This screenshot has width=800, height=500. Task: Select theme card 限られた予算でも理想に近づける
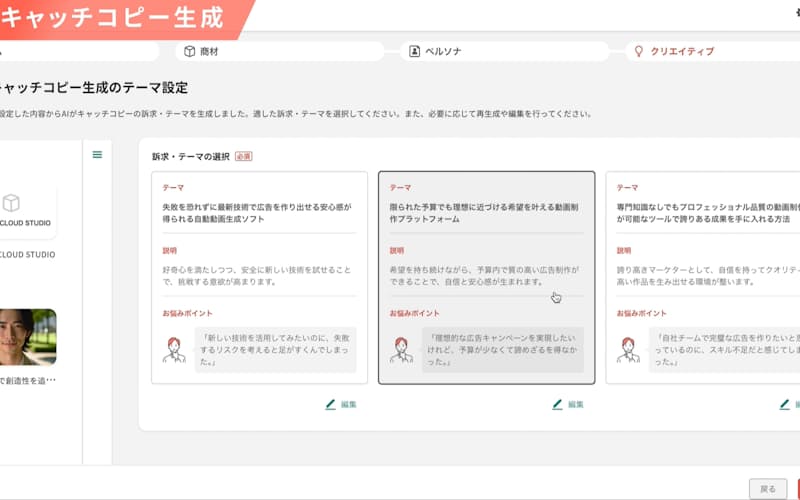[x=486, y=278]
